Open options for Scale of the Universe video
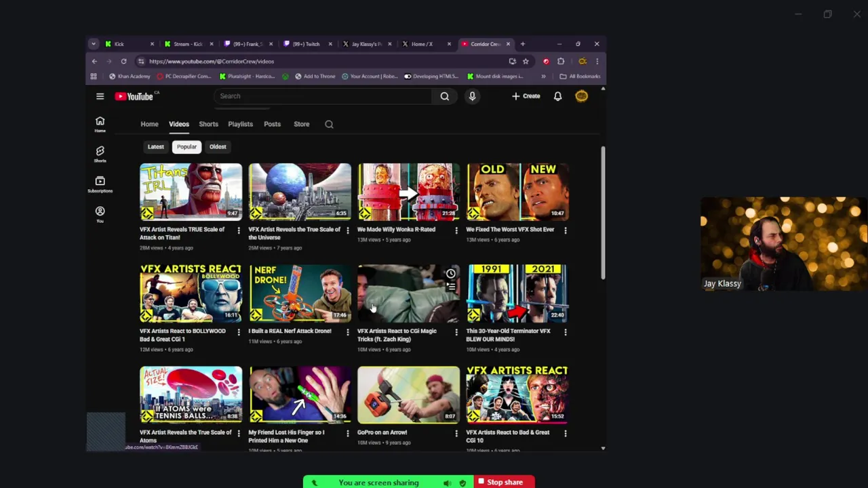This screenshot has width=868, height=488. click(x=347, y=230)
